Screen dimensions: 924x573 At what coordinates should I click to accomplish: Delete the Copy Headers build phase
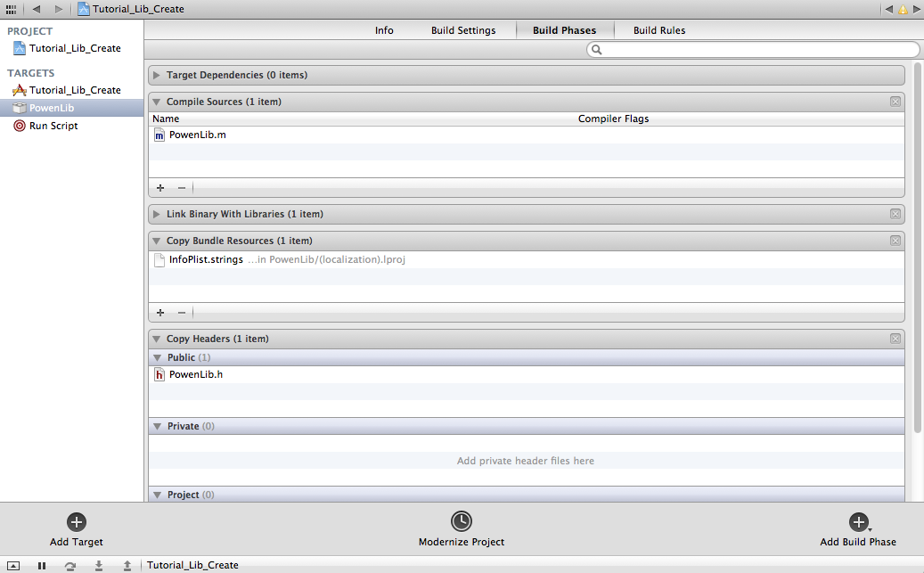click(895, 339)
